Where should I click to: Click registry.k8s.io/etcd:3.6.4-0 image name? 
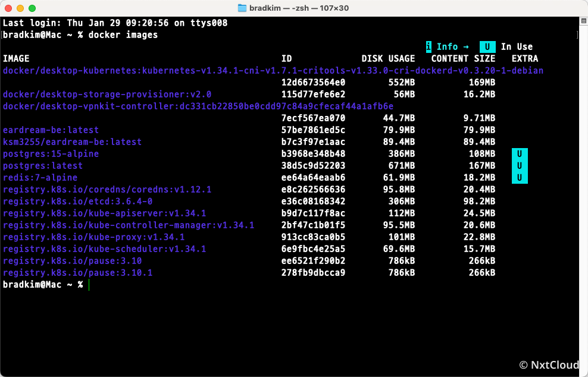tap(77, 201)
